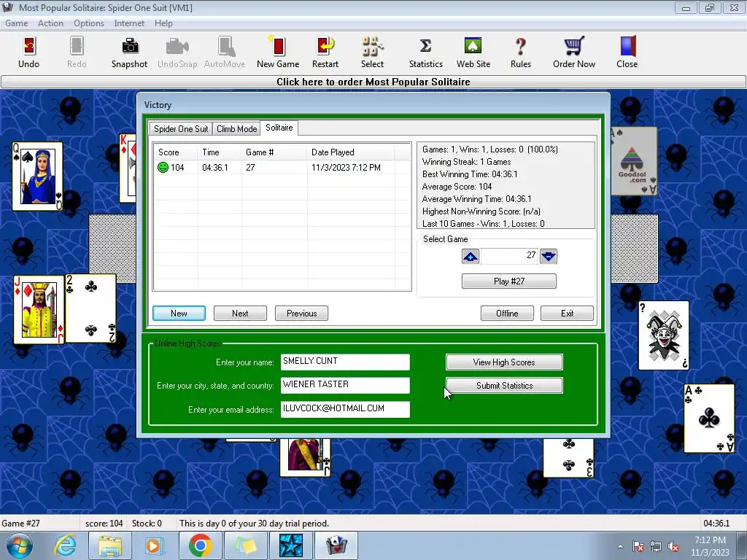Click the green smiley icon in score row
Viewport: 747px width, 560px height.
(x=163, y=167)
